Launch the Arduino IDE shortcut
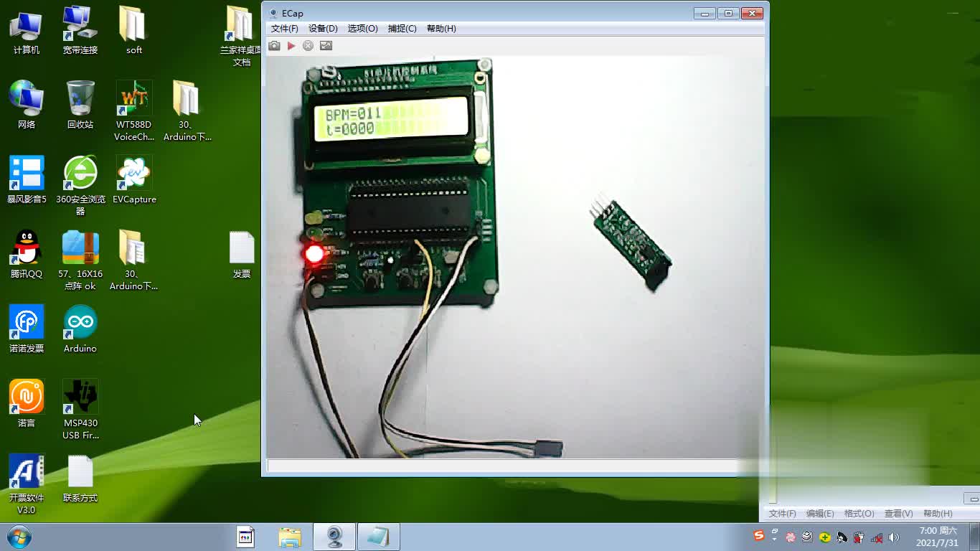980x551 pixels. tap(80, 329)
